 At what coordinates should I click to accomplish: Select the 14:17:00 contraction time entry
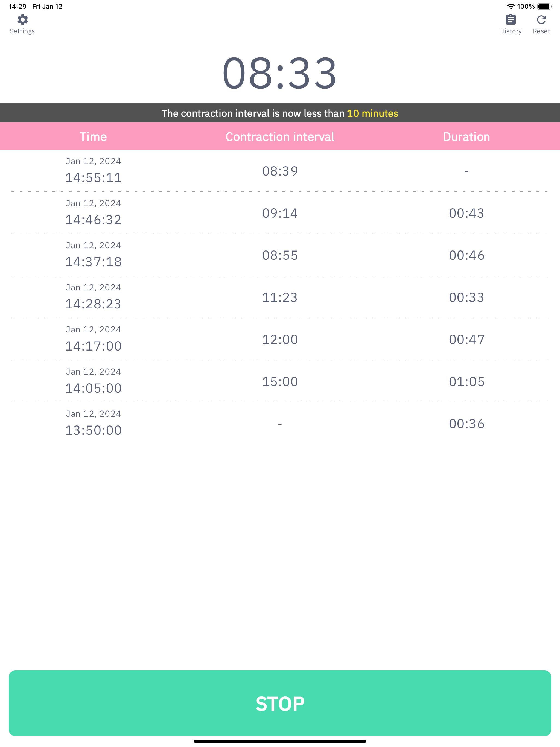pyautogui.click(x=93, y=346)
